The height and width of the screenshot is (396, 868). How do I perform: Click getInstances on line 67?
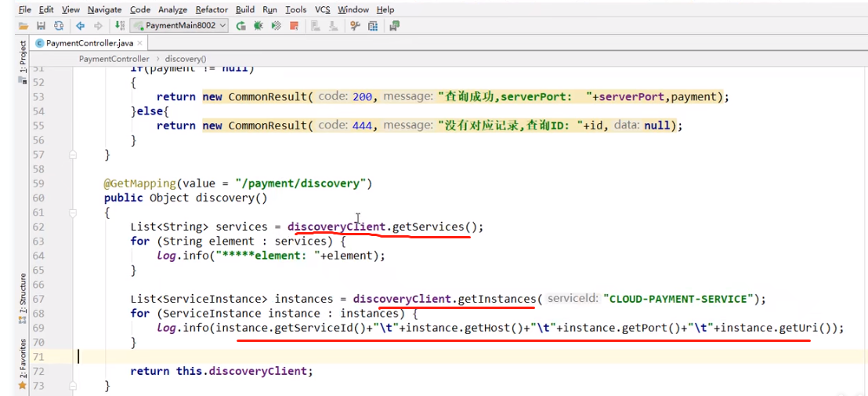pos(496,299)
